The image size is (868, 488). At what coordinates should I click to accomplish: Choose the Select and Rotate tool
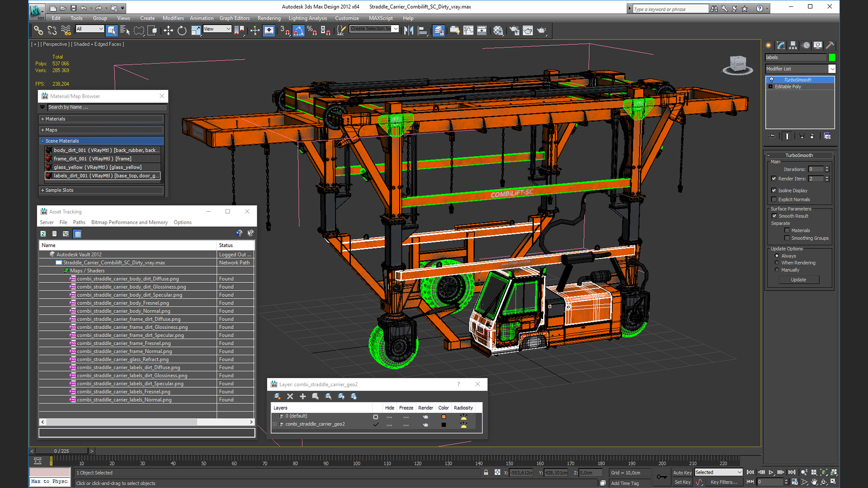coord(182,30)
